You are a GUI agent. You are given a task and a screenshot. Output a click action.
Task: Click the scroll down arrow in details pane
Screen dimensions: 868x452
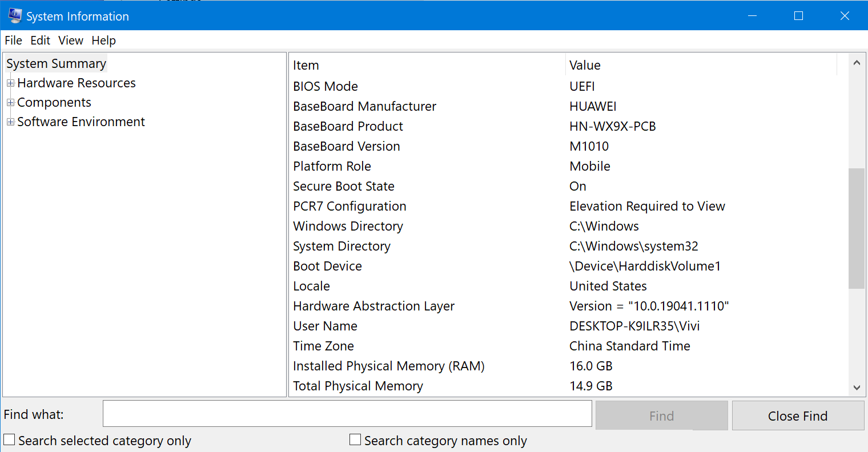coord(857,388)
